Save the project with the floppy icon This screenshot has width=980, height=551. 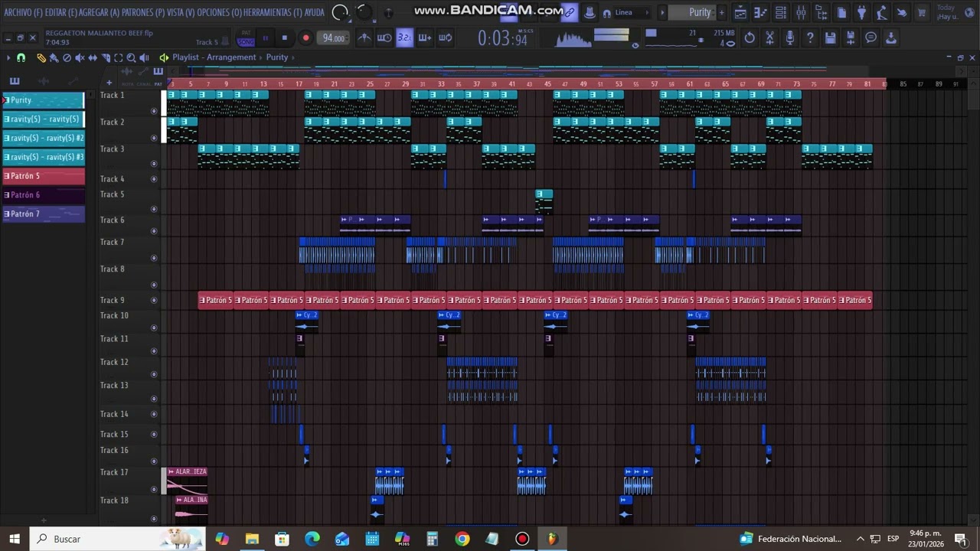point(830,37)
